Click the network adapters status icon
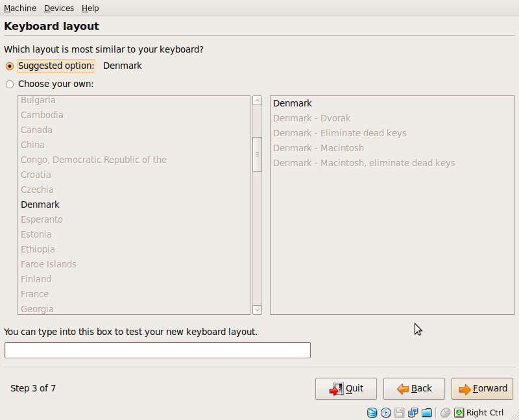 click(413, 413)
